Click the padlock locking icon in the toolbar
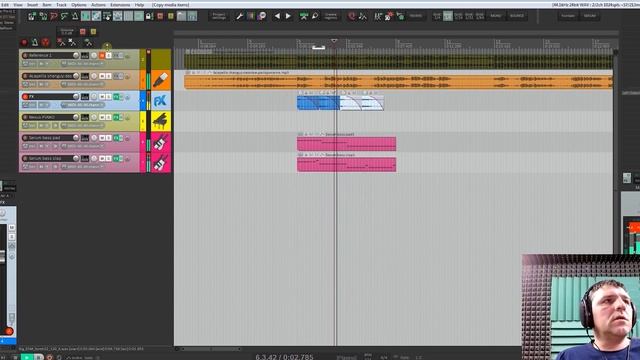 pos(149,16)
